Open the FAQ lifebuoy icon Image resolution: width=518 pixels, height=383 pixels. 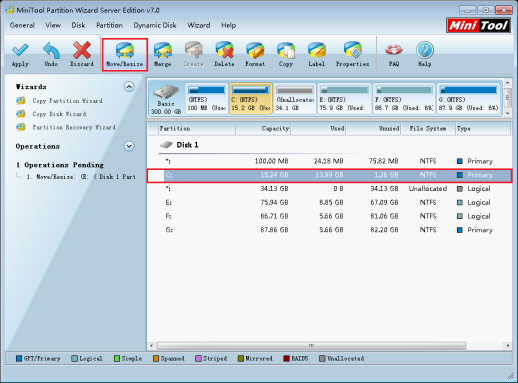(x=394, y=50)
